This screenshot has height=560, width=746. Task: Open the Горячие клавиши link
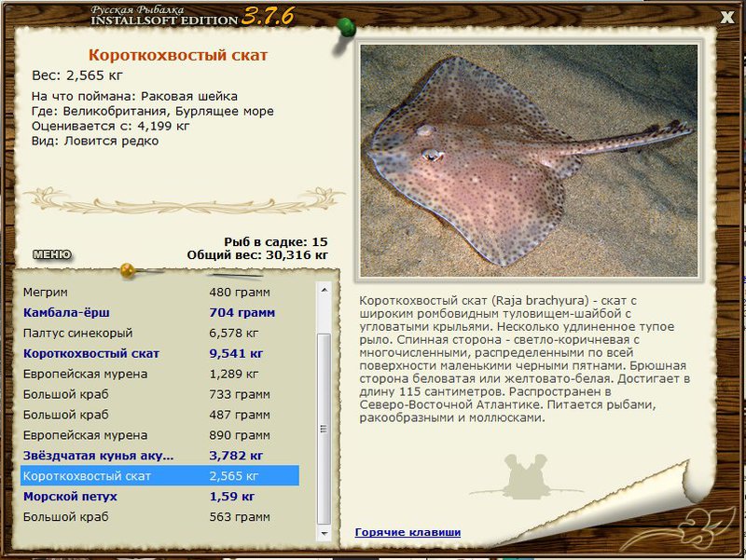coord(408,532)
